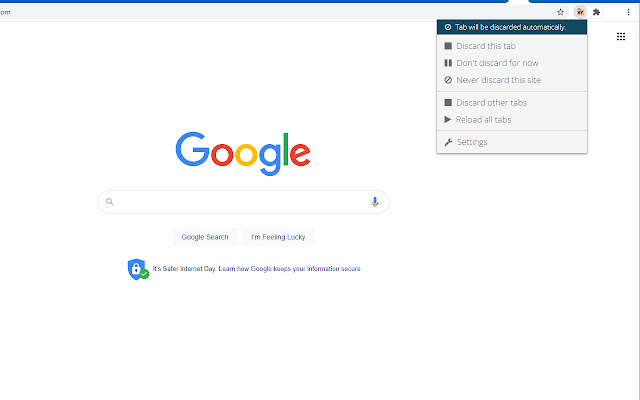Viewport: 640px width, 400px height.
Task: Start voice search with the microphone
Action: pos(375,202)
